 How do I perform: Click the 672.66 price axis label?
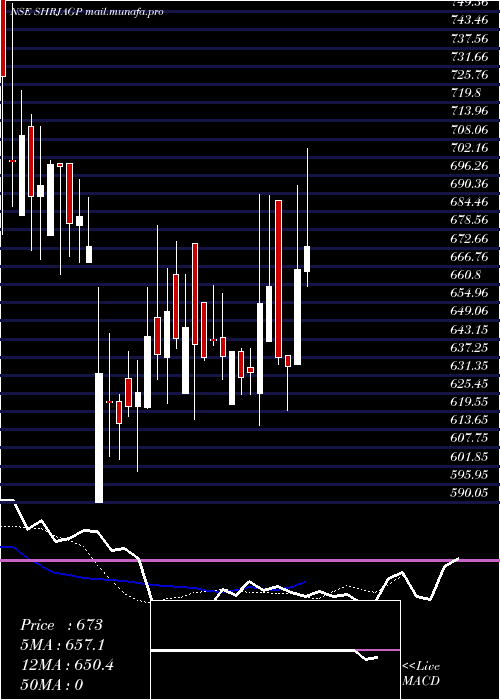470,238
